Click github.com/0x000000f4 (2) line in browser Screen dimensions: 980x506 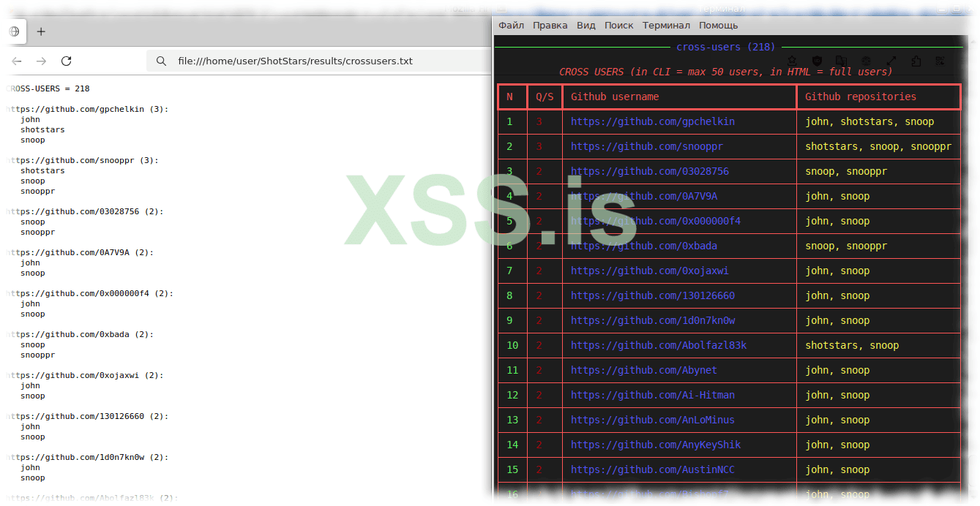click(x=89, y=293)
